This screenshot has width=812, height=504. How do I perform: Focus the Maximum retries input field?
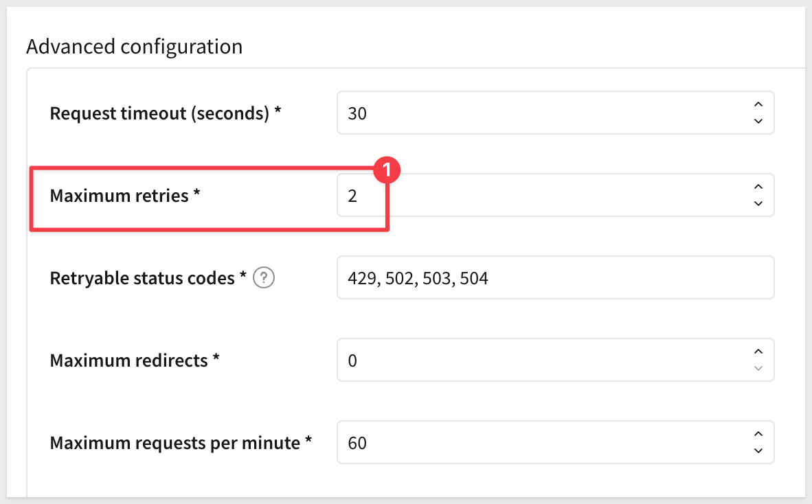click(555, 195)
